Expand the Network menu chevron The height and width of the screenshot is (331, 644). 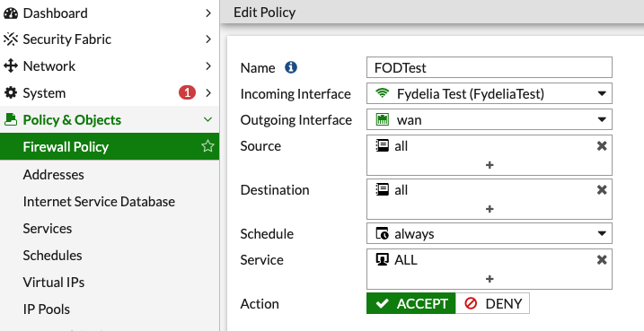coord(208,66)
